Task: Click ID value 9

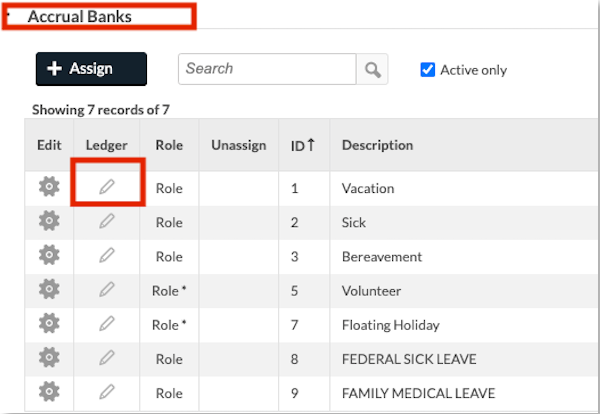Action: (x=294, y=393)
